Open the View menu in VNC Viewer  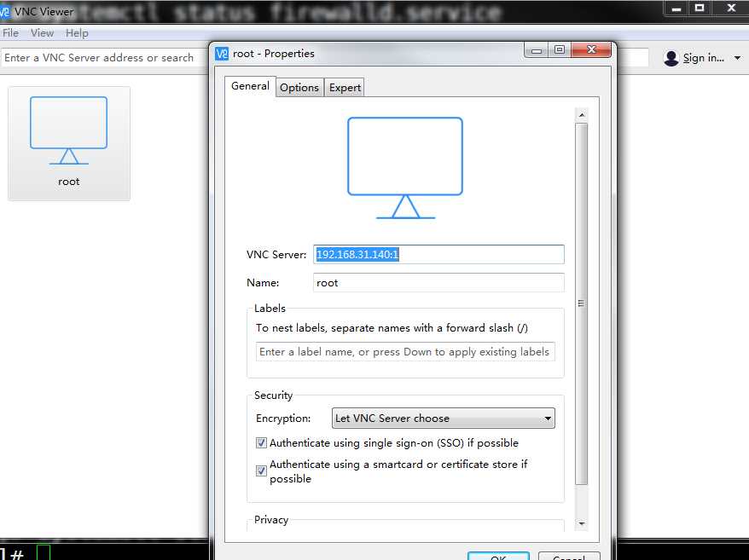pos(42,33)
